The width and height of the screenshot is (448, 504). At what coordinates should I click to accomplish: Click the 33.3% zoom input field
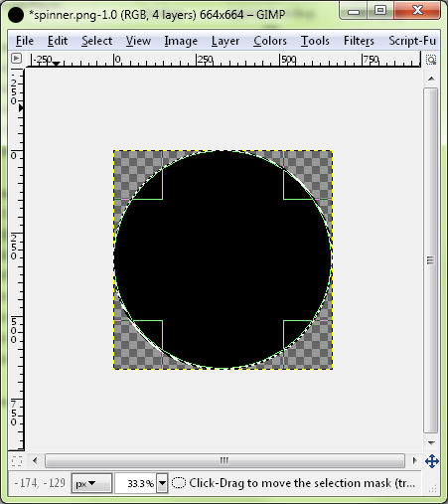pos(136,483)
